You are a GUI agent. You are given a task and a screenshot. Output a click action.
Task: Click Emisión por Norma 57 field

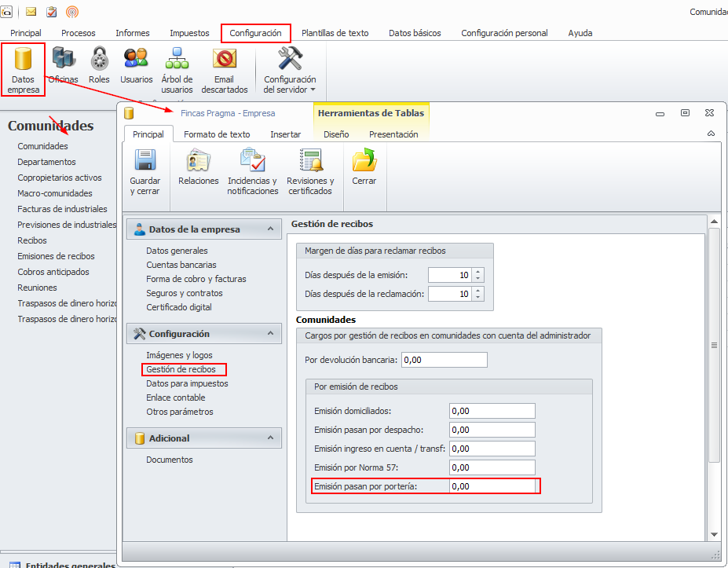[x=492, y=467]
